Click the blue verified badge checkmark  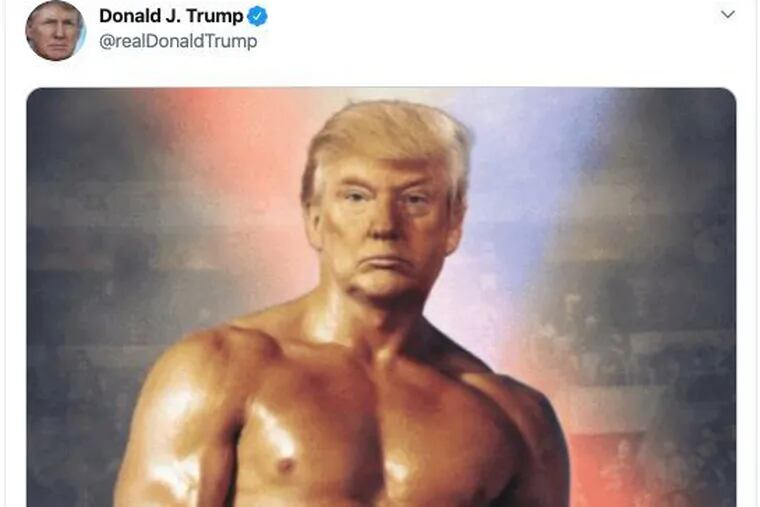(257, 16)
